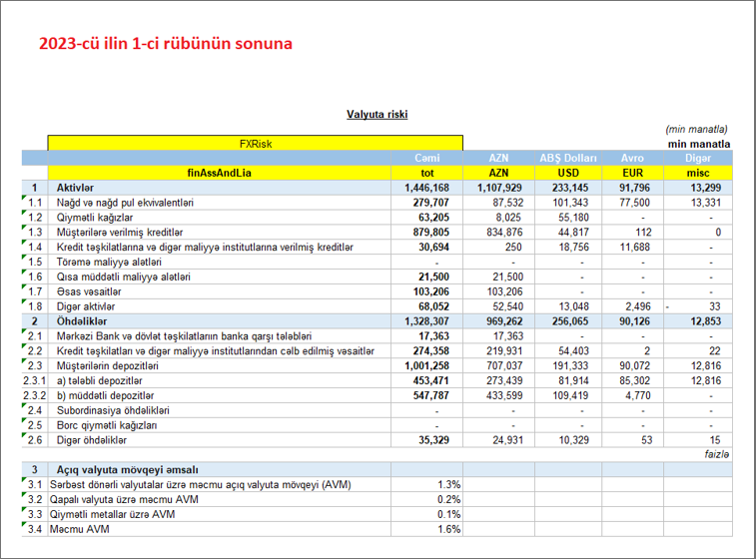Click the italic 'faizlə' label
This screenshot has width=756, height=559.
[x=715, y=454]
